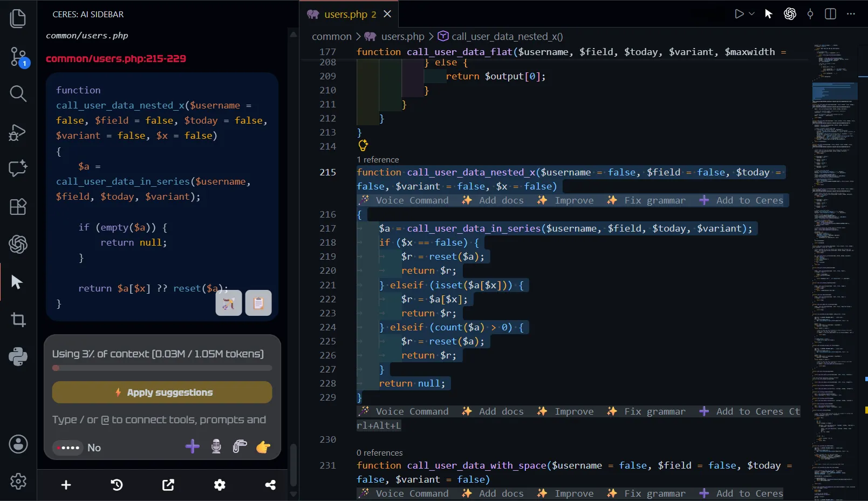Click 'Add docs' lens under line 215 signature
This screenshot has width=868, height=501.
[x=493, y=200]
